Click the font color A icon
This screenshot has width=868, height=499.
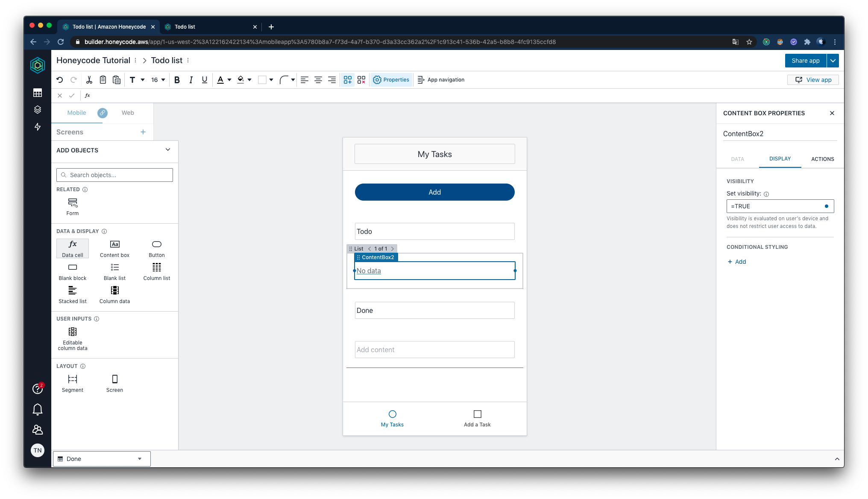tap(220, 80)
